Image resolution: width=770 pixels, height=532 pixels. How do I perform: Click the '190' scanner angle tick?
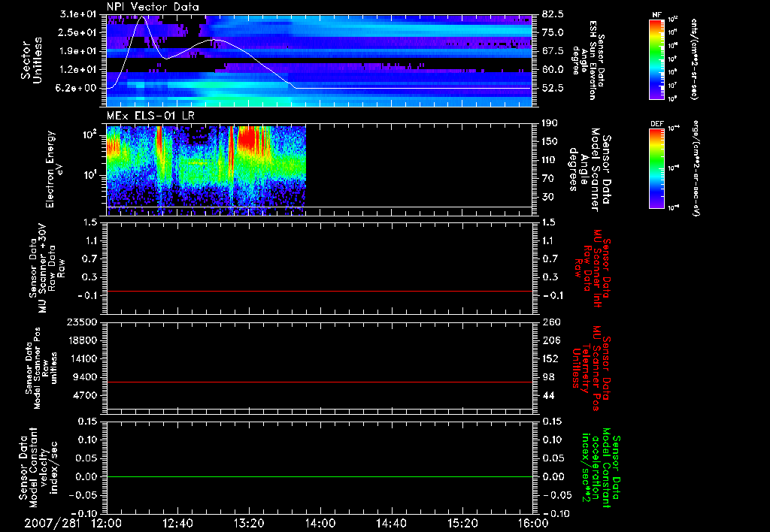(x=550, y=123)
